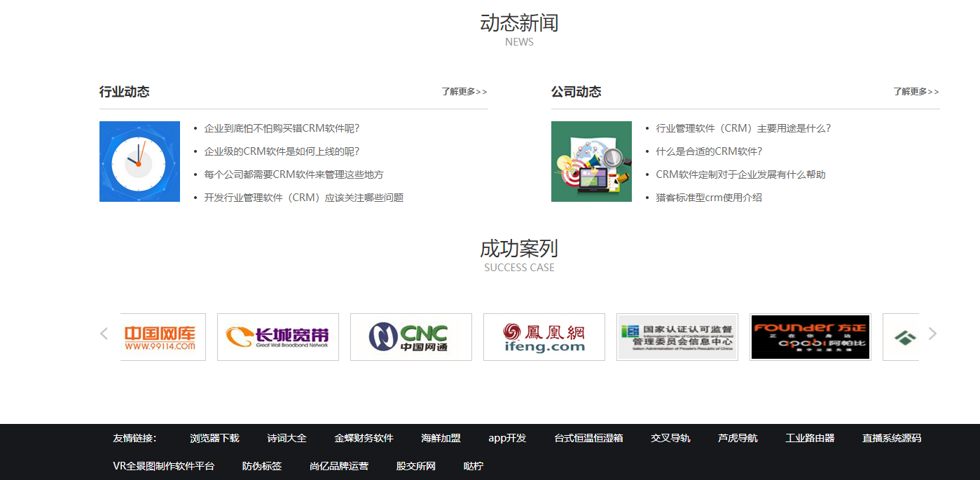Viewport: 980px width, 480px height.
Task: Open the 工业路由器 footer link
Action: [810, 438]
